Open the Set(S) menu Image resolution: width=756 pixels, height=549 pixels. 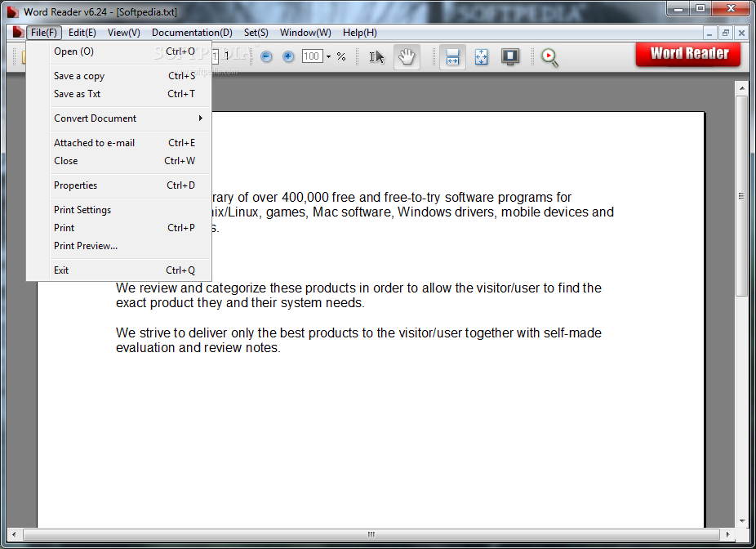click(256, 33)
